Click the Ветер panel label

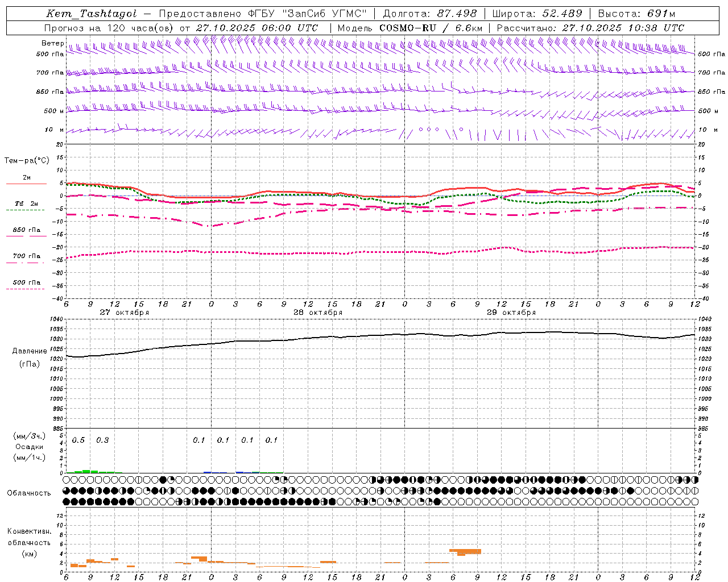point(52,43)
